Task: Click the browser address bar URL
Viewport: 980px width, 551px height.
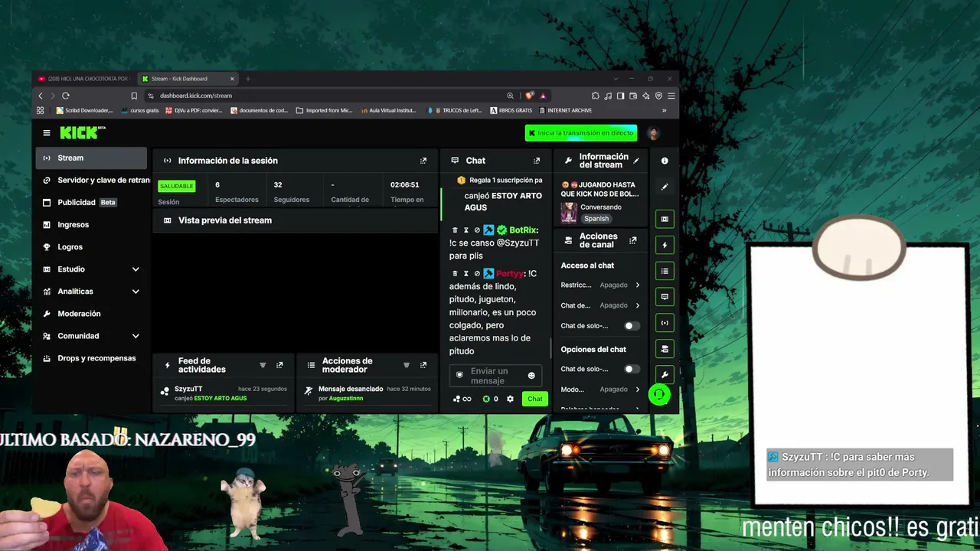Action: [x=196, y=96]
